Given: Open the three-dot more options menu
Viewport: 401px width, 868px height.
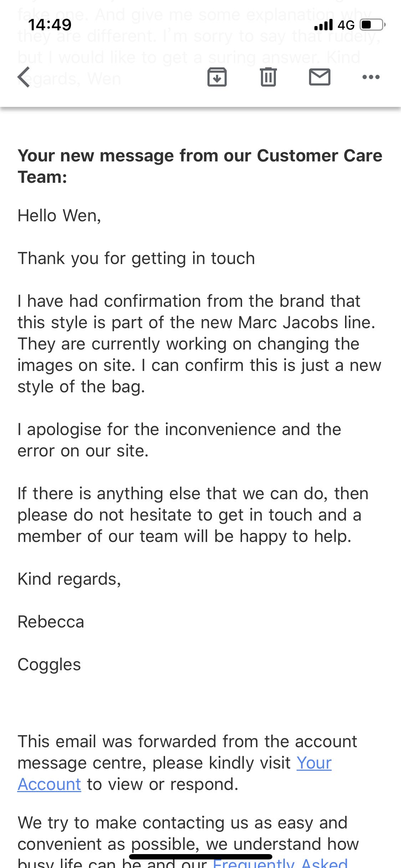Looking at the screenshot, I should (x=371, y=77).
